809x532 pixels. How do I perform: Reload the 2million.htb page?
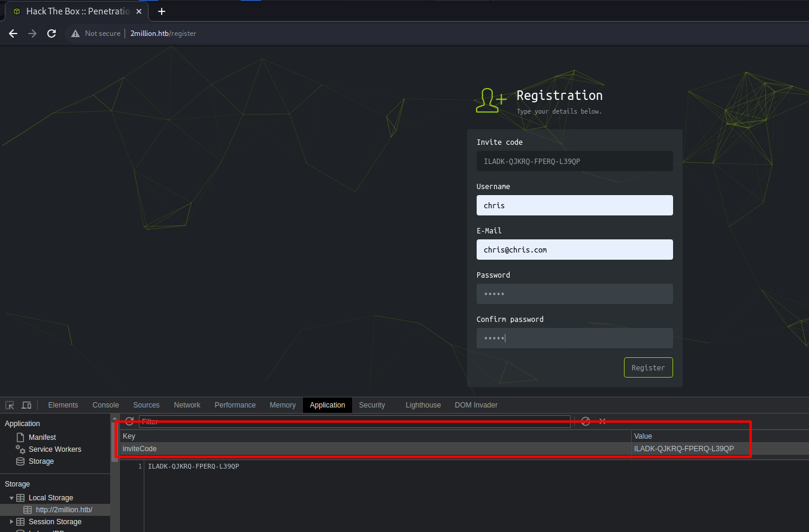pos(51,34)
